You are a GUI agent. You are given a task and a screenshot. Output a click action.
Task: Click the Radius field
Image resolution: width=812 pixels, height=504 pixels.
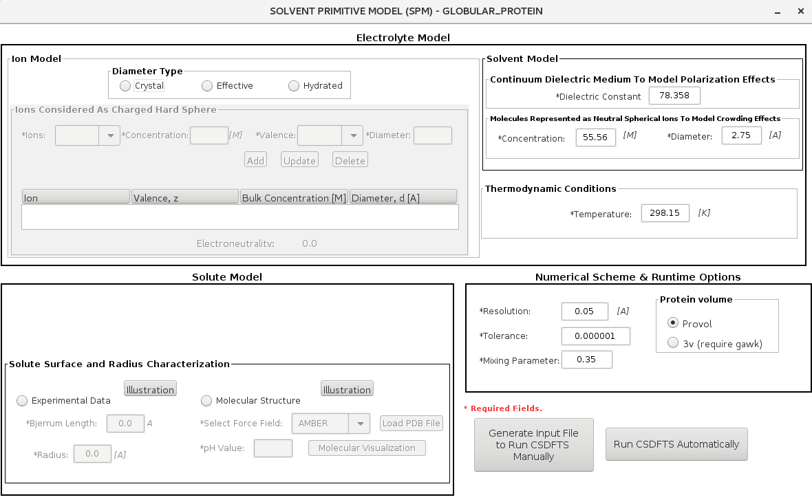point(92,454)
